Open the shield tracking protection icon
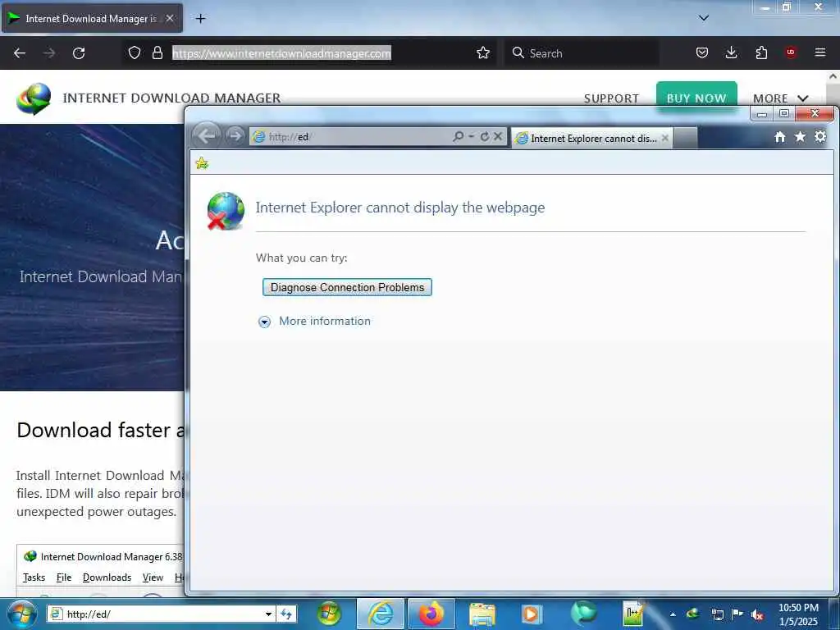The width and height of the screenshot is (840, 630). click(135, 52)
